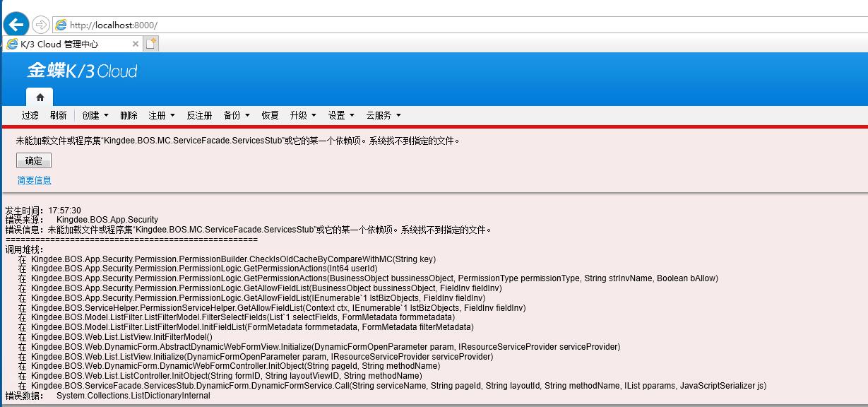Click 过滤 in the toolbar
Image resolution: width=868 pixels, height=407 pixels.
click(x=30, y=115)
